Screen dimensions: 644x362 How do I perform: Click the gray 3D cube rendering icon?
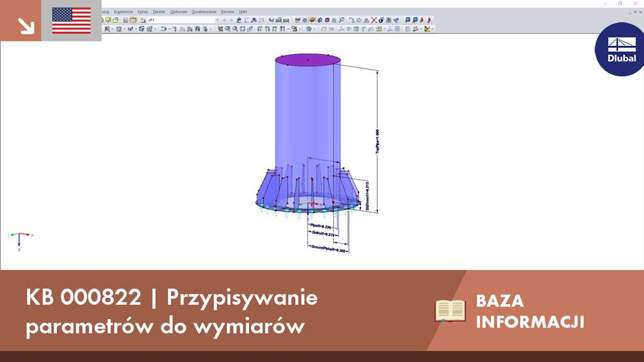308,29
